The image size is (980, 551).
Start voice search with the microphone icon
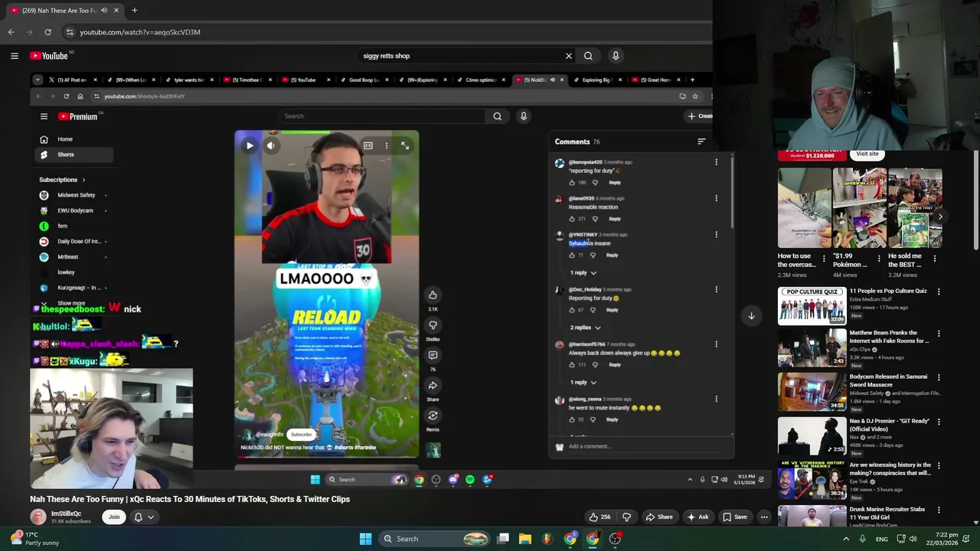click(616, 56)
